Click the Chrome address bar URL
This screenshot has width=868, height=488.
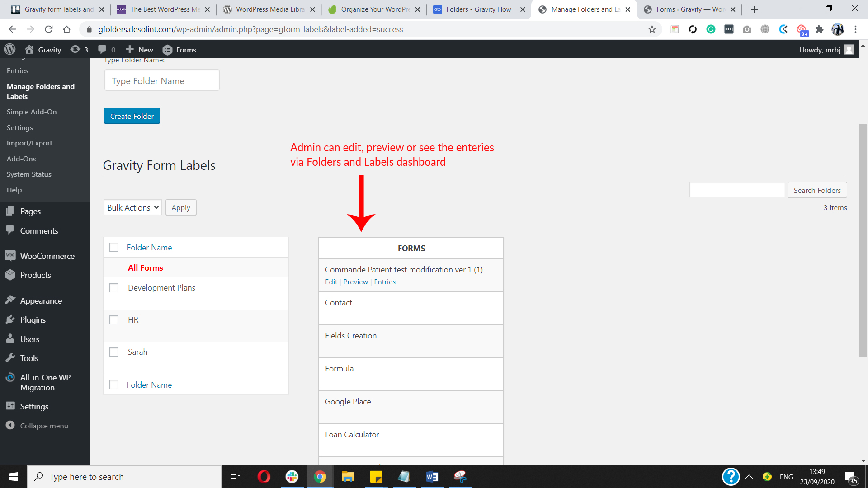[250, 29]
